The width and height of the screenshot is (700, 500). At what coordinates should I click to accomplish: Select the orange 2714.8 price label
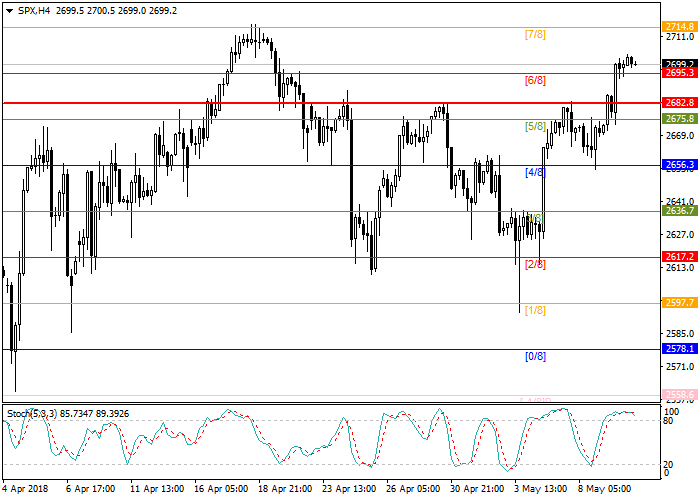click(x=679, y=27)
